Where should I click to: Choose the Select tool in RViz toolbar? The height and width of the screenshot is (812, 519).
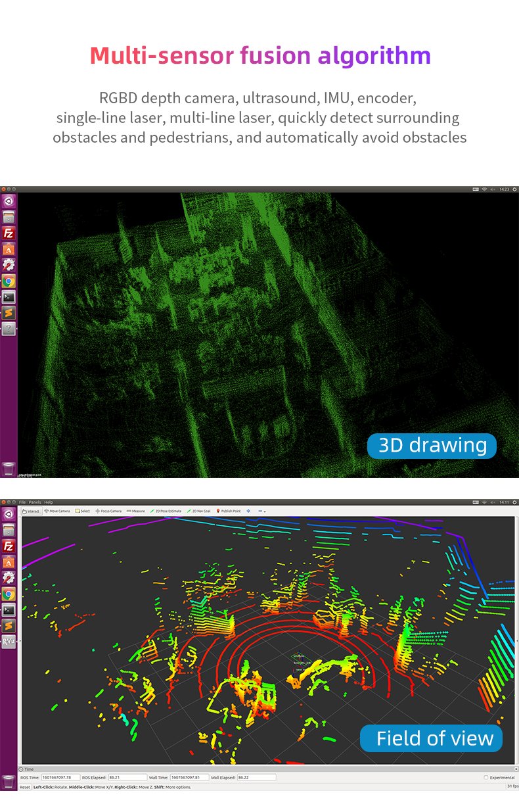83,511
